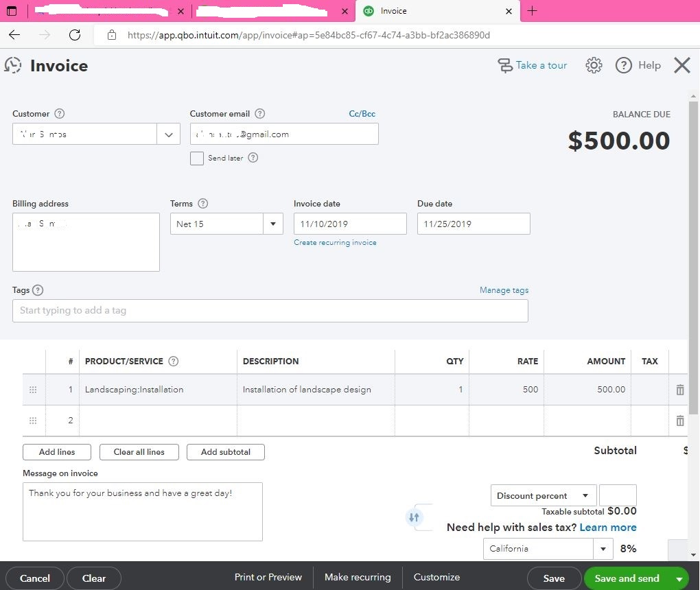The width and height of the screenshot is (700, 590).
Task: Click the browser back arrow
Action: [14, 35]
